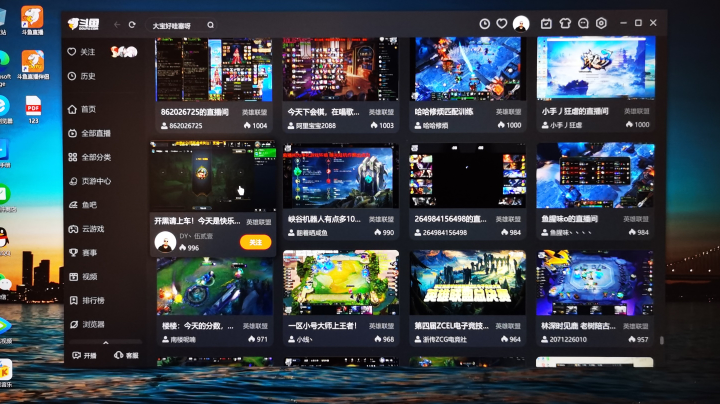Open 页游中心 in the sidebar
The image size is (720, 404).
(x=90, y=181)
